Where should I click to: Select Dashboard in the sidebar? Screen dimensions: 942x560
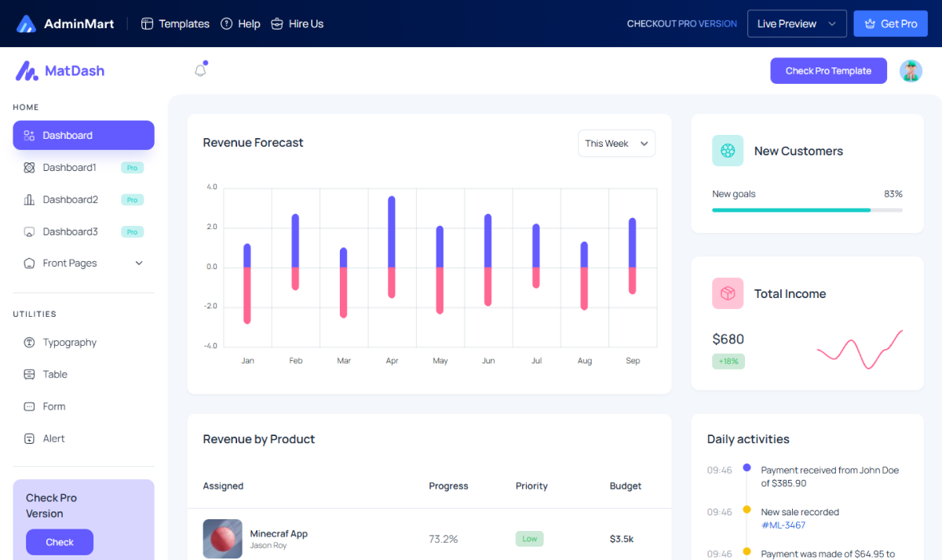coord(83,136)
